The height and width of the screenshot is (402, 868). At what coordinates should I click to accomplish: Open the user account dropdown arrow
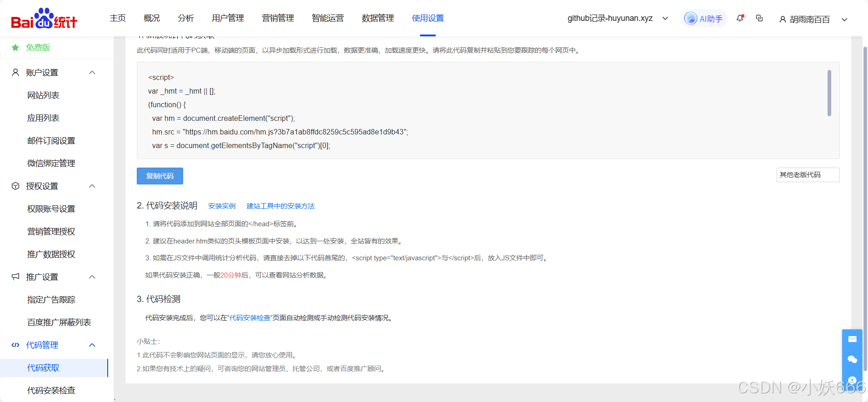click(844, 20)
